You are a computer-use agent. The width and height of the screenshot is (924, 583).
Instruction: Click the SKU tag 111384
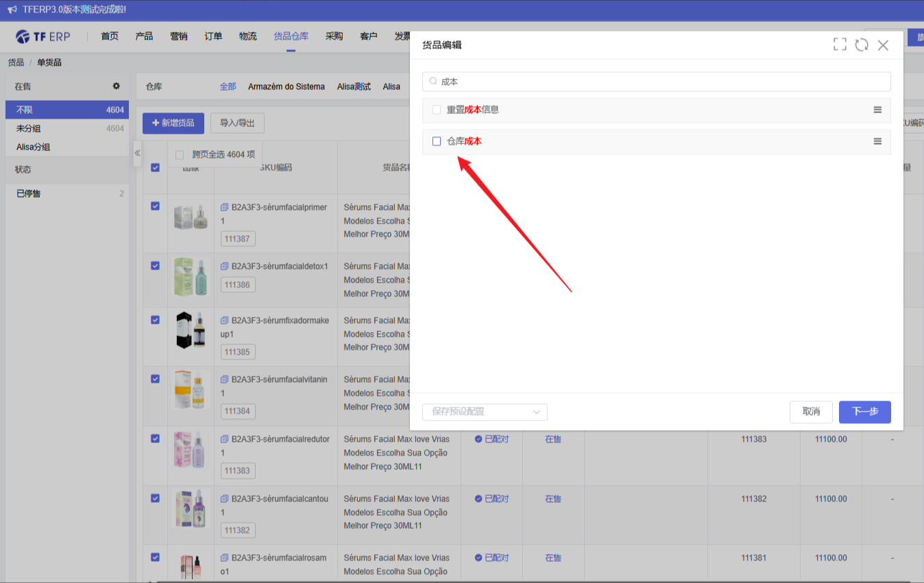[x=238, y=412]
